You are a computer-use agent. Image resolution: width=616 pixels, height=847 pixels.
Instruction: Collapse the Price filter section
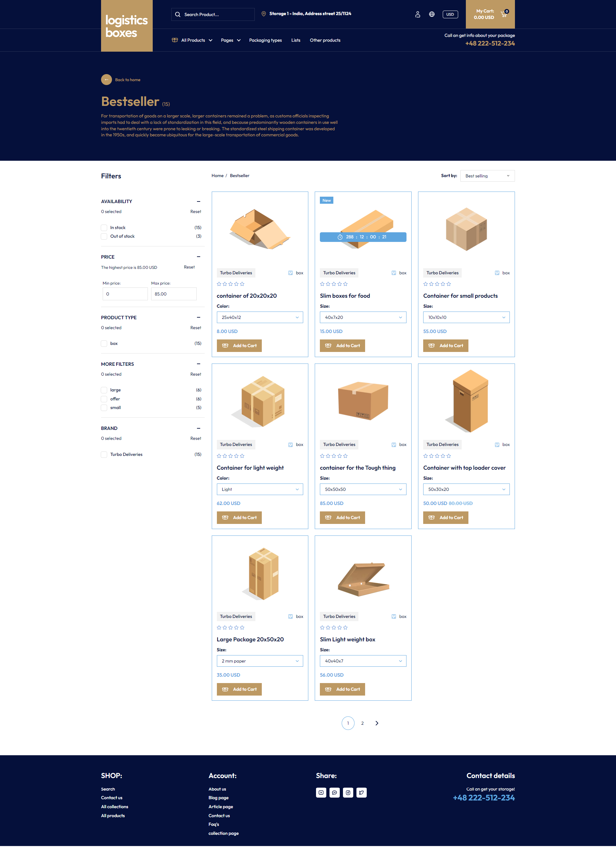click(x=198, y=257)
